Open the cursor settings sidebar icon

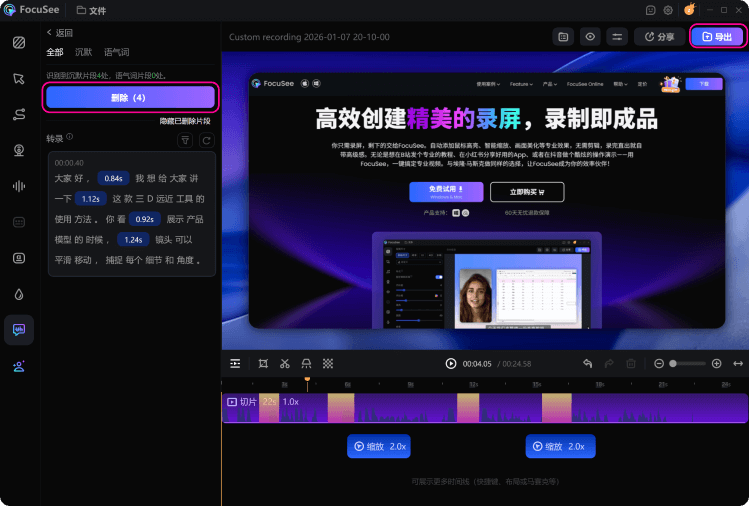pos(19,79)
